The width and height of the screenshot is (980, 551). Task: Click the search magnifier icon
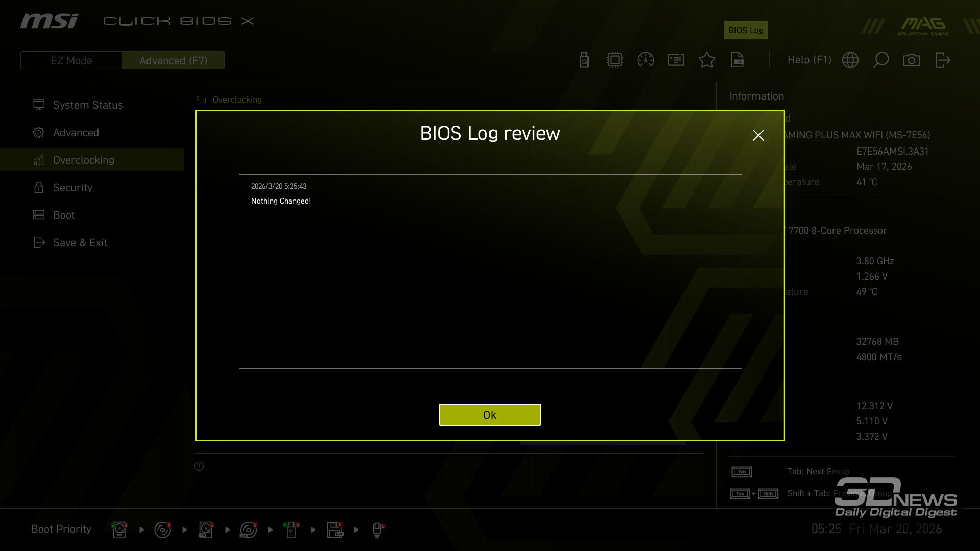coord(881,60)
